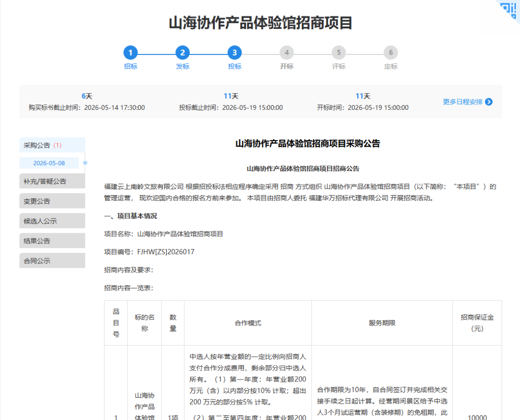
Task: Click the 服务期限 column header
Action: [x=382, y=323]
